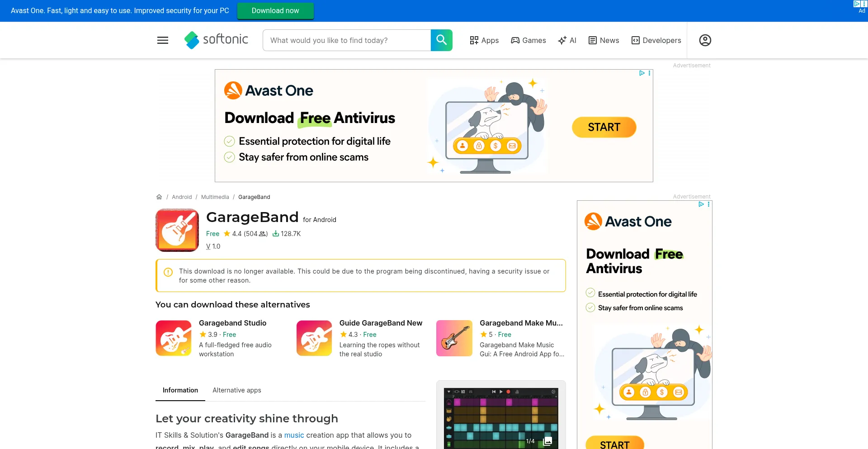Click the music hyperlink in description

[294, 435]
